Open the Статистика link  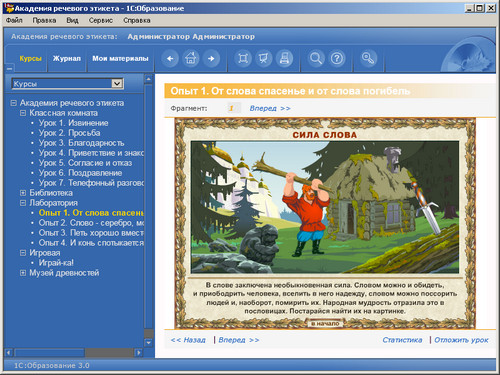[402, 340]
